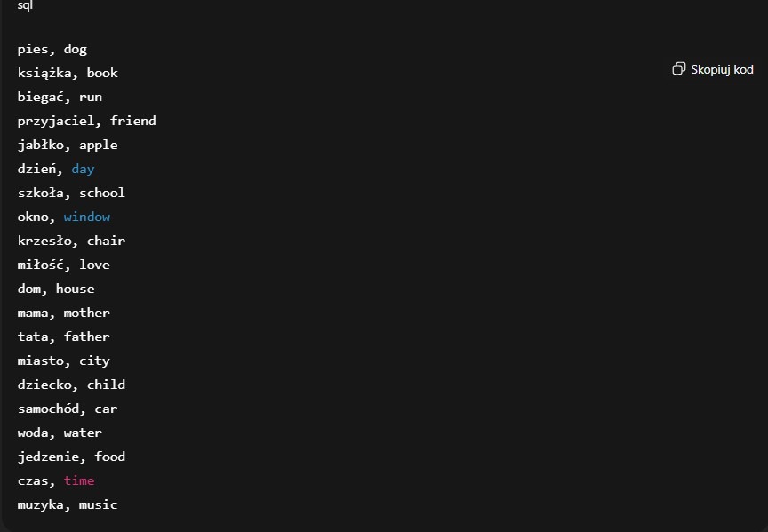The height and width of the screenshot is (532, 768).
Task: Click the line biegać, run
Action: (x=60, y=98)
